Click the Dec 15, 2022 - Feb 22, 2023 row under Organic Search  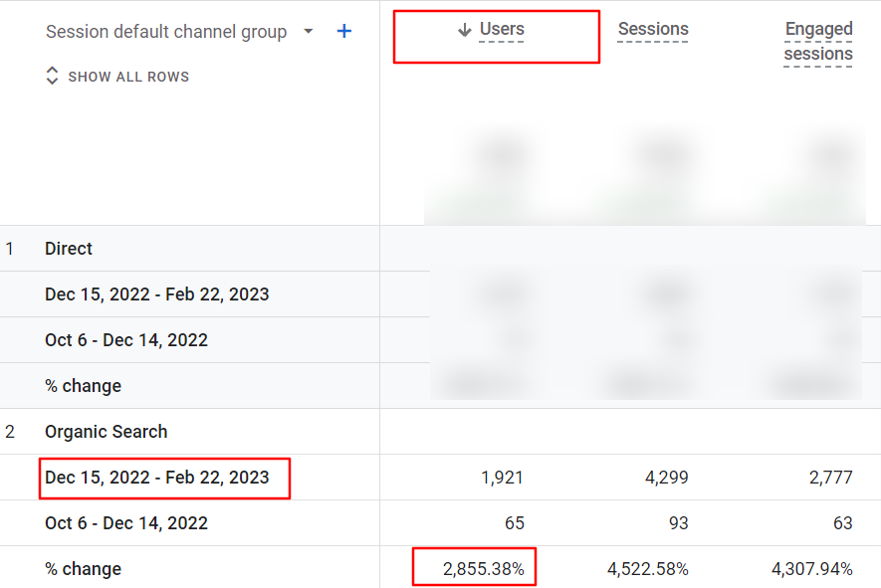click(157, 478)
